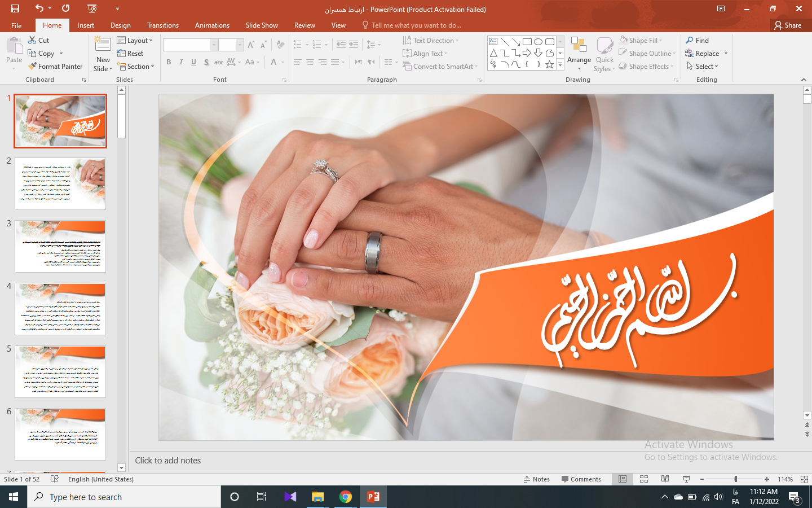Image resolution: width=812 pixels, height=508 pixels.
Task: Click the Share button
Action: tap(788, 25)
